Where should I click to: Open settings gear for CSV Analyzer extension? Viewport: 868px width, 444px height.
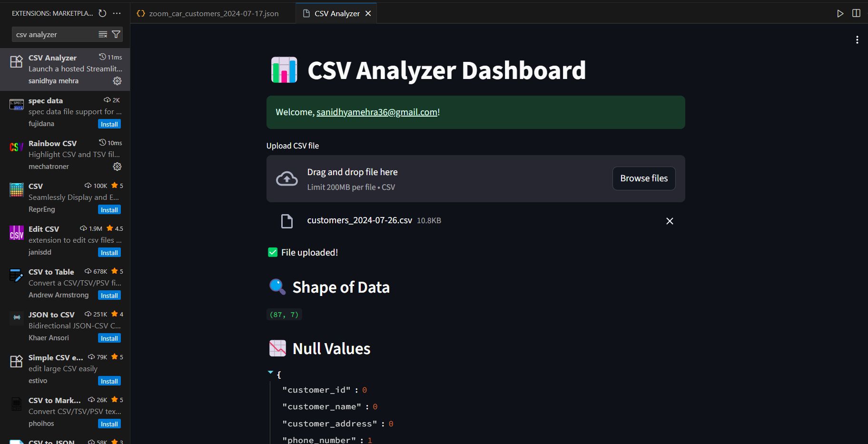click(x=117, y=81)
